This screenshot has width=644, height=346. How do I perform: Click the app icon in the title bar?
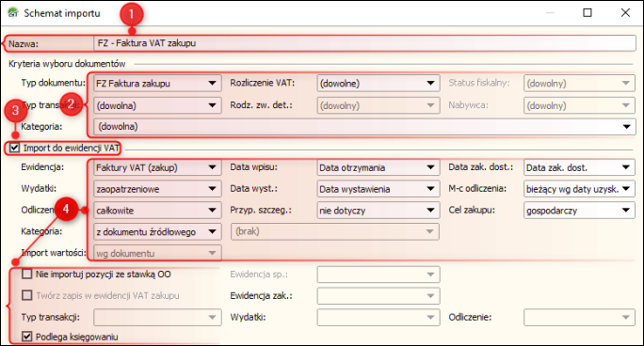click(x=13, y=13)
